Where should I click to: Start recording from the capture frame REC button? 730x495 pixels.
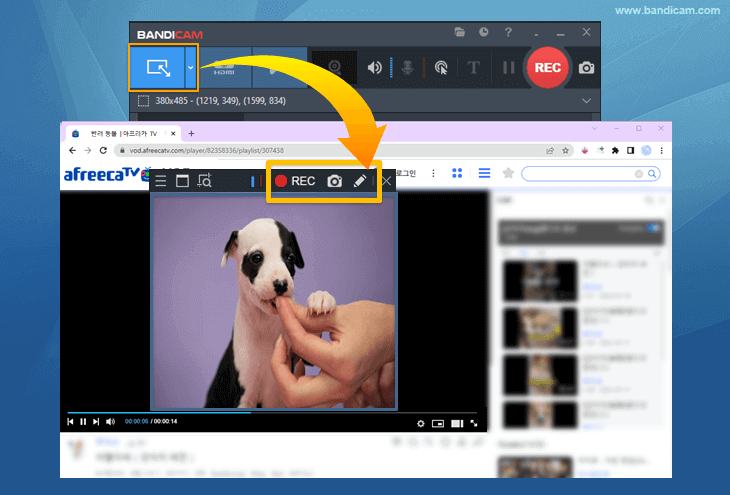[295, 181]
